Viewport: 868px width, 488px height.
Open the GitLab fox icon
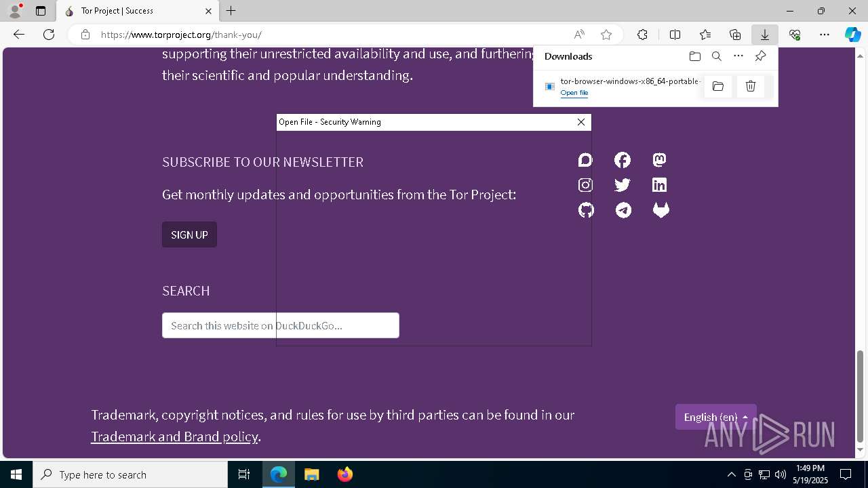[x=660, y=210]
